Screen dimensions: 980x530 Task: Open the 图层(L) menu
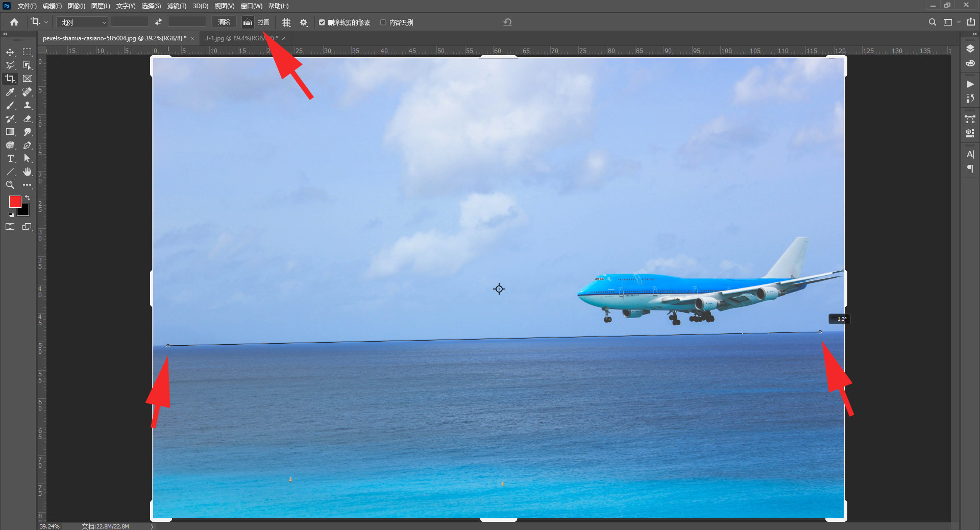click(101, 6)
